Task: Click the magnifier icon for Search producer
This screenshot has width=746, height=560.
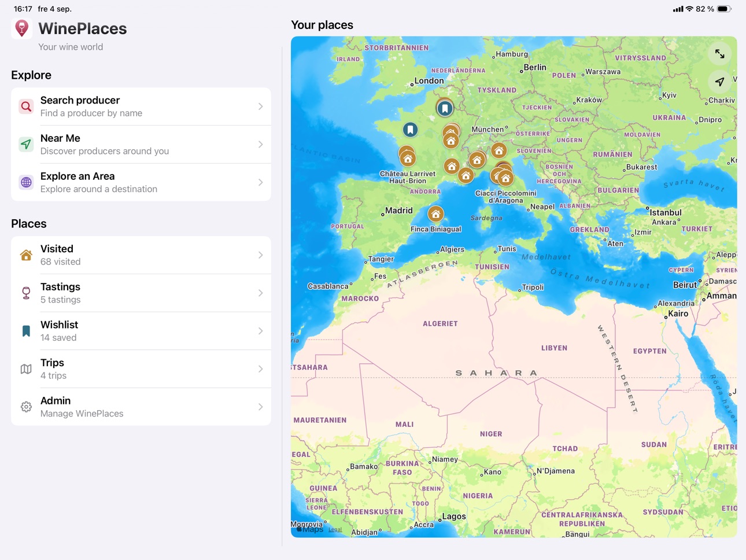Action: coord(26,106)
